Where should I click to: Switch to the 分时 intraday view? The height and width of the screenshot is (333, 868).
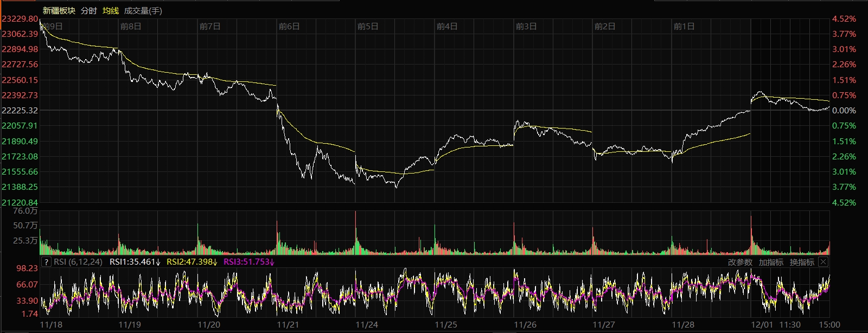pos(88,11)
